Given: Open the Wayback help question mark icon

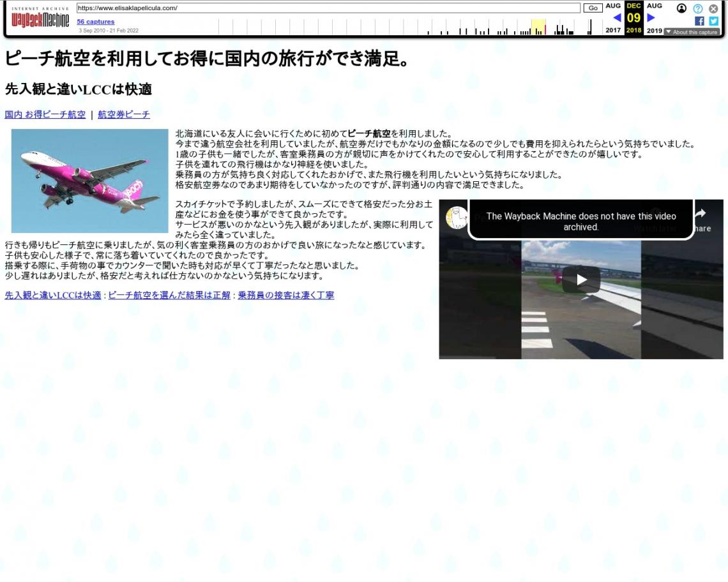Looking at the screenshot, I should [x=698, y=8].
